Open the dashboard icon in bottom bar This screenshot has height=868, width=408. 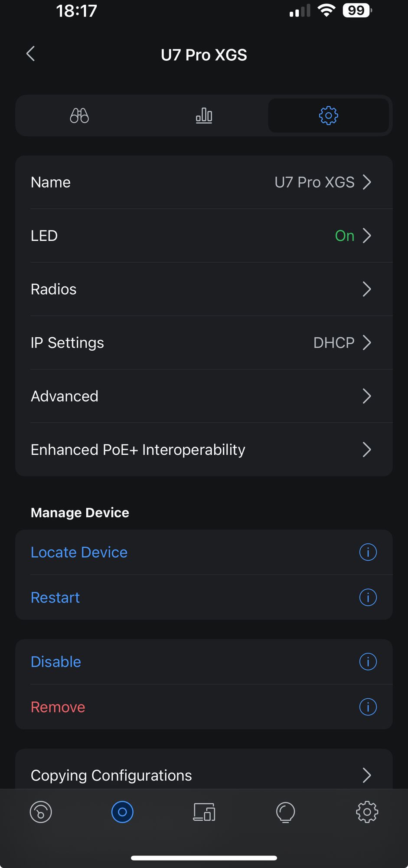pos(41,812)
